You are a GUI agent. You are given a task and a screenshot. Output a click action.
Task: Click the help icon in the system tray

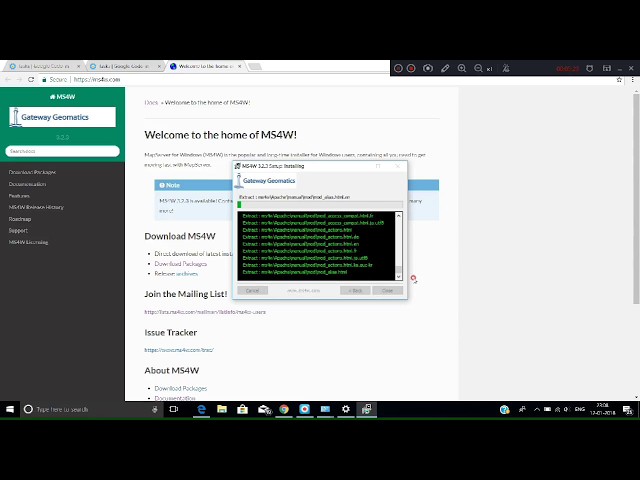pos(504,409)
